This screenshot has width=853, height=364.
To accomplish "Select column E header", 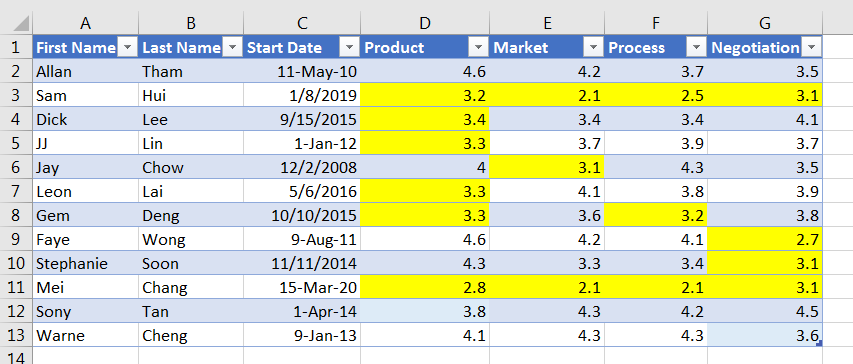I will click(x=547, y=23).
